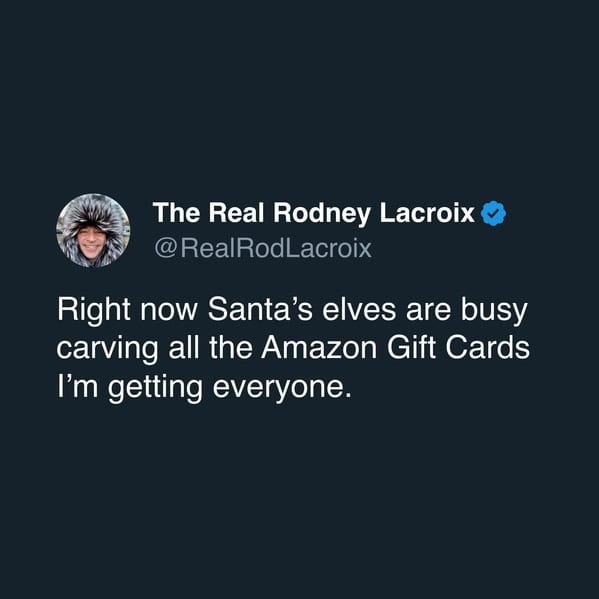Image resolution: width=599 pixels, height=599 pixels.
Task: Click the word "busy" in the tweet
Action: pos(494,311)
